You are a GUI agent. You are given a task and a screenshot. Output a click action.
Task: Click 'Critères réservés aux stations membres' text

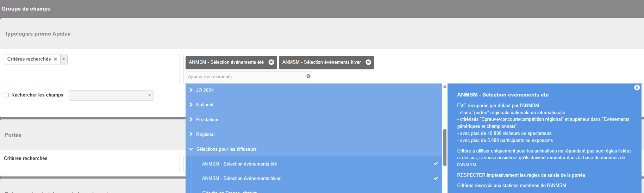[x=512, y=186]
